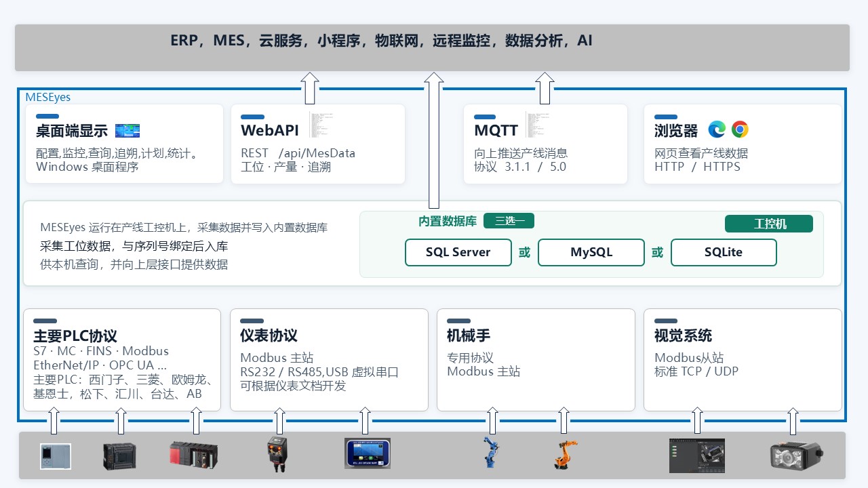Select the industrial smart camera image
The height and width of the screenshot is (488, 868).
[796, 455]
